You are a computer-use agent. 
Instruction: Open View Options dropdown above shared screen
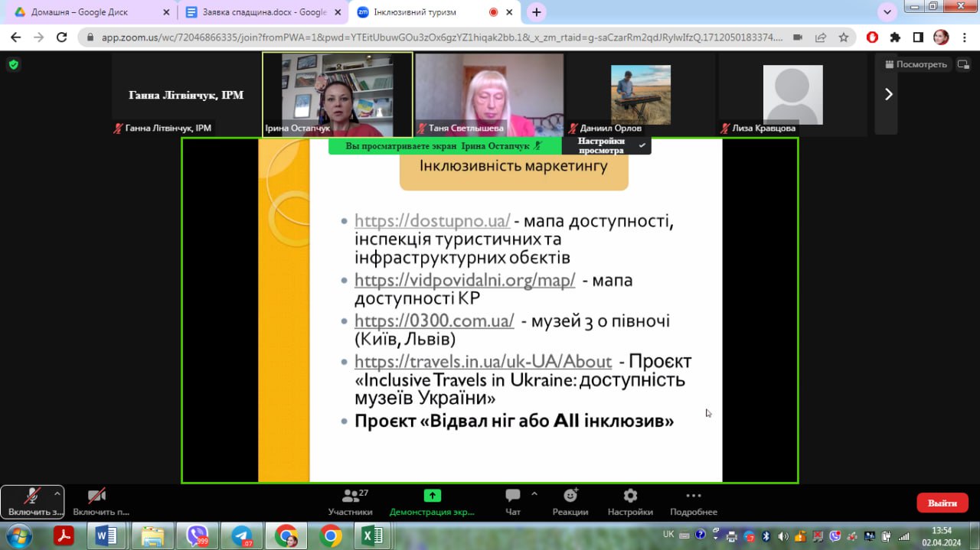point(606,145)
